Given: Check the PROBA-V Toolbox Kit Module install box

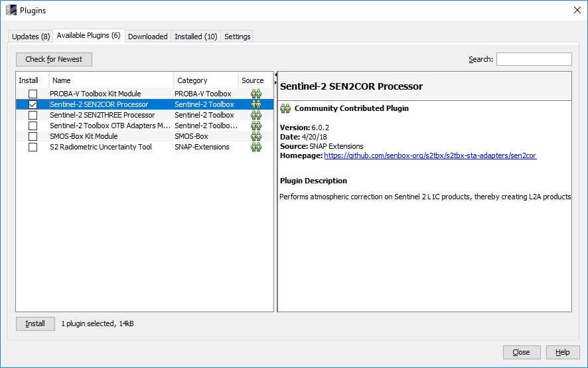Looking at the screenshot, I should (x=33, y=94).
